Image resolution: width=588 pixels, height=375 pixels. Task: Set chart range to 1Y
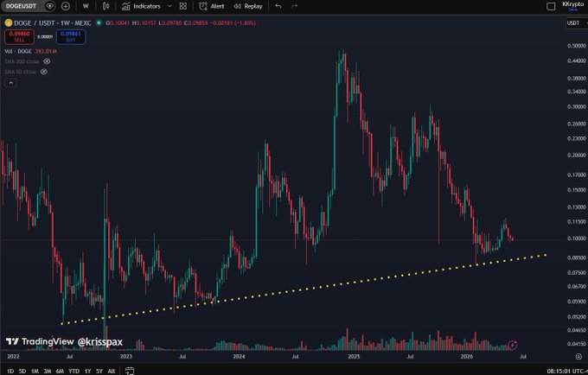click(x=87, y=371)
